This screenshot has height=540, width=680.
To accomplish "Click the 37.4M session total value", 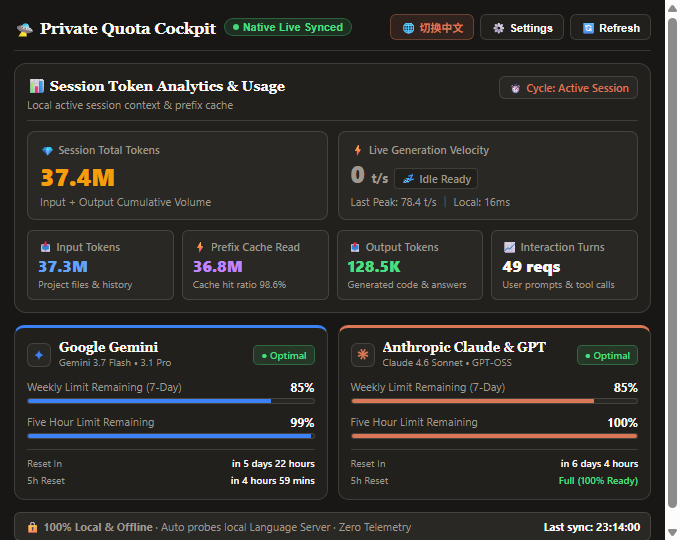I will 78,178.
